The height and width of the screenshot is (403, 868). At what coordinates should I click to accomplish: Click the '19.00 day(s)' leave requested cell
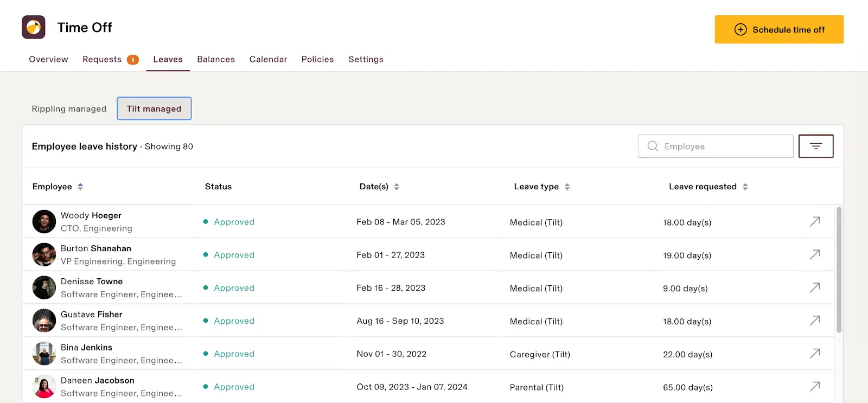(687, 255)
